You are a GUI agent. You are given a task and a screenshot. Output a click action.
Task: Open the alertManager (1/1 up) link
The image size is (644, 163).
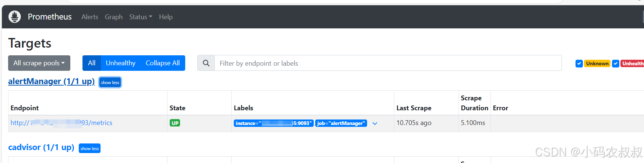(52, 81)
